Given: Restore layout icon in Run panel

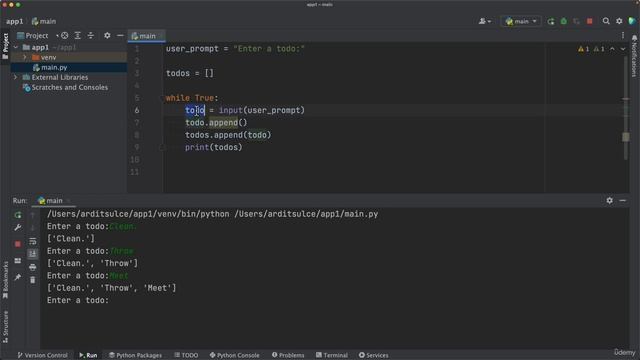Looking at the screenshot, I should pyautogui.click(x=18, y=260).
